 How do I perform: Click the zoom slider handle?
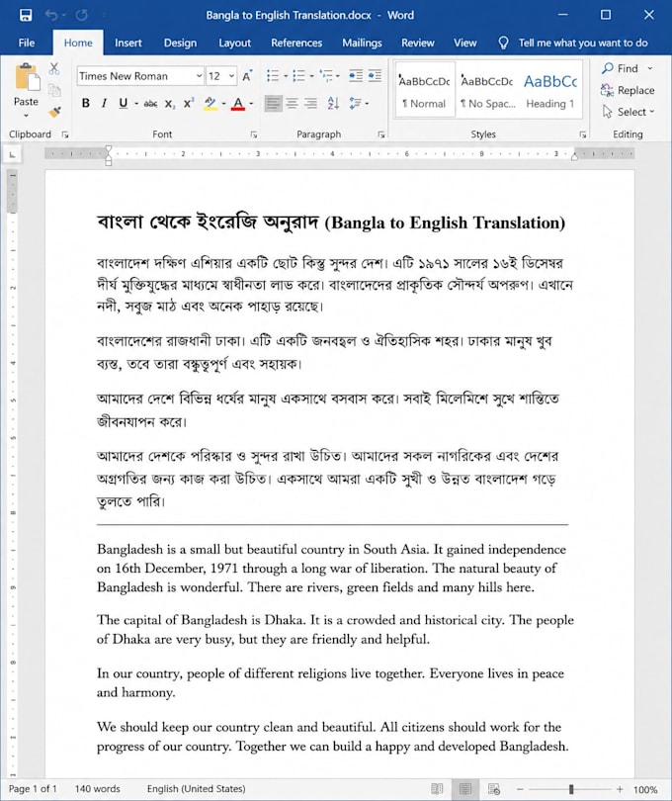click(571, 789)
